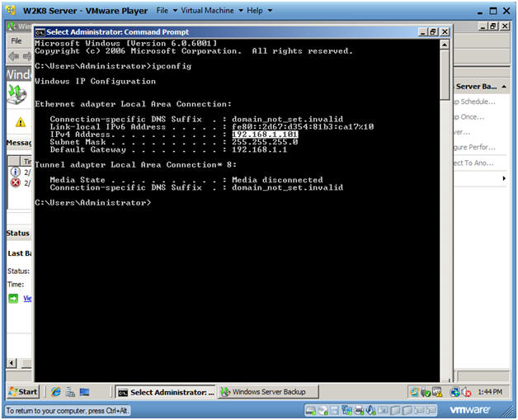
Task: Open File menu in Windows Server Backup window
Action: coord(16,40)
